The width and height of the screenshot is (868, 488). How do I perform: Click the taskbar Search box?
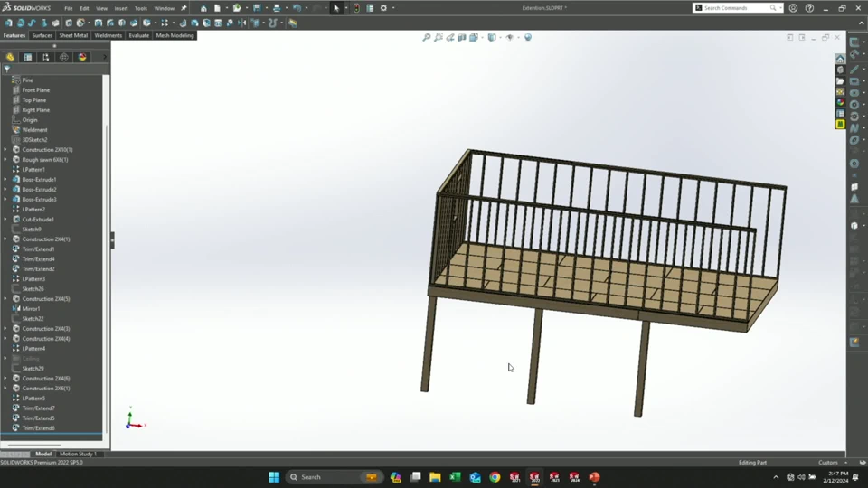[x=335, y=477]
